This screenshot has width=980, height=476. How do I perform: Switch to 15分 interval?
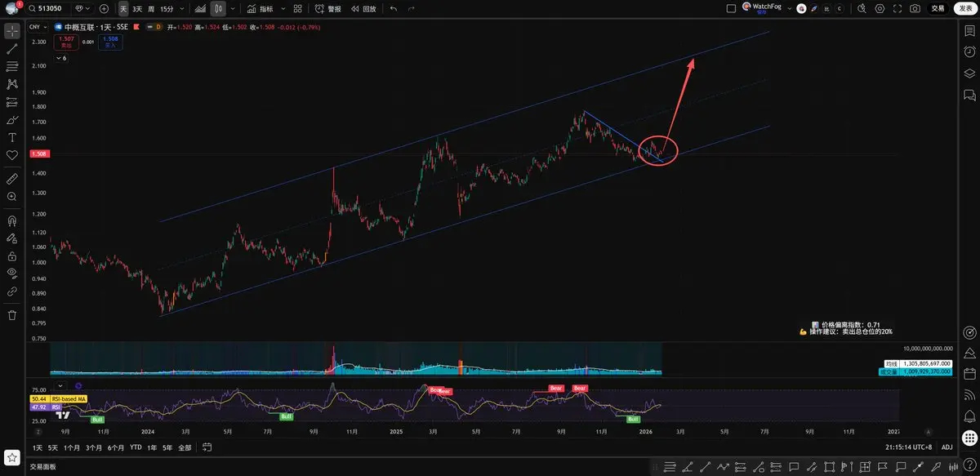point(167,8)
